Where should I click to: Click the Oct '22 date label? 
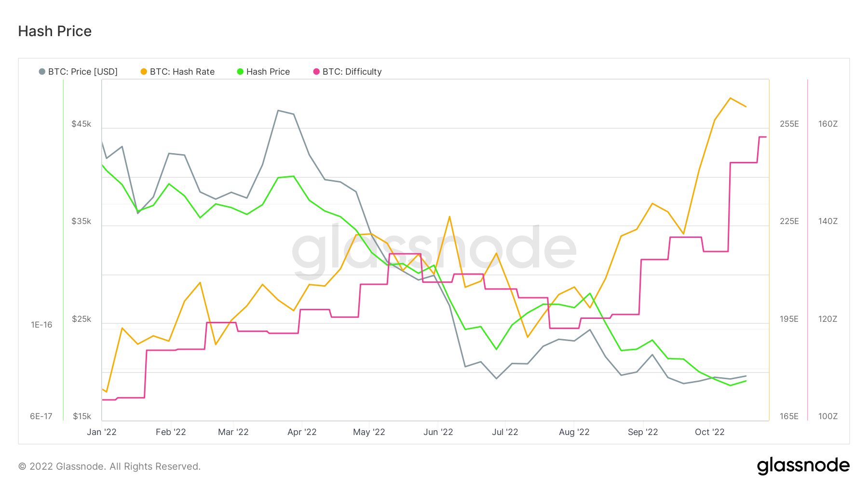click(x=710, y=432)
